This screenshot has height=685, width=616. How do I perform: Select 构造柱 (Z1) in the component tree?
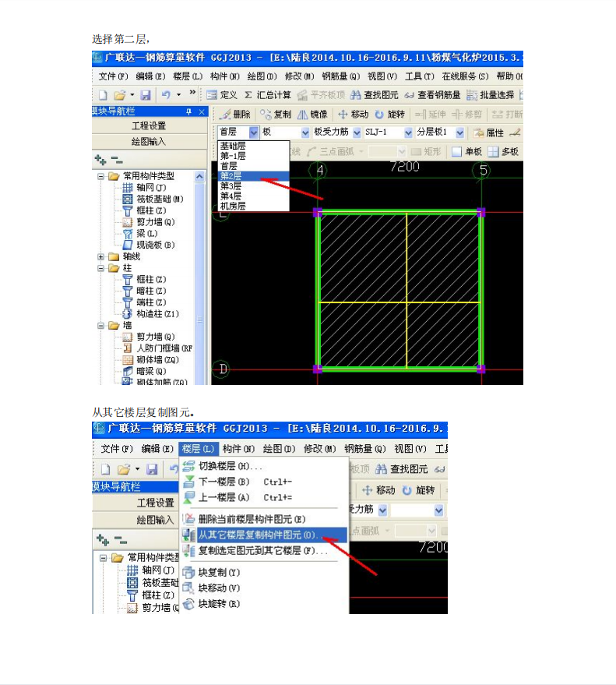point(157,314)
